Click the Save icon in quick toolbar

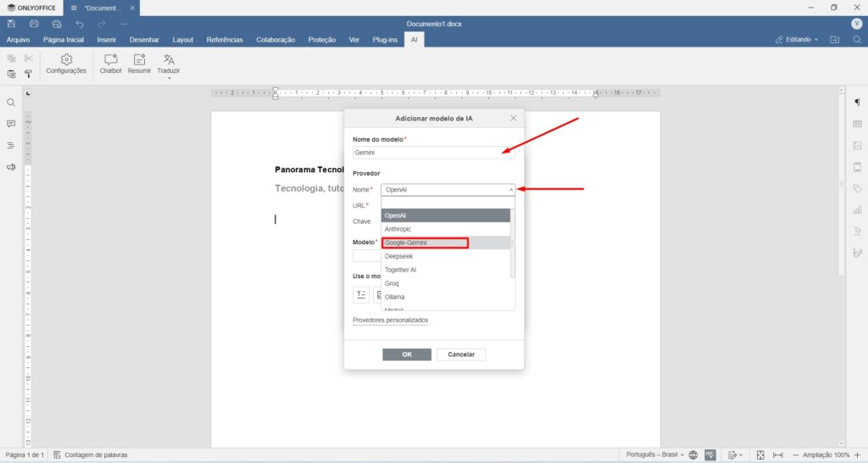11,24
